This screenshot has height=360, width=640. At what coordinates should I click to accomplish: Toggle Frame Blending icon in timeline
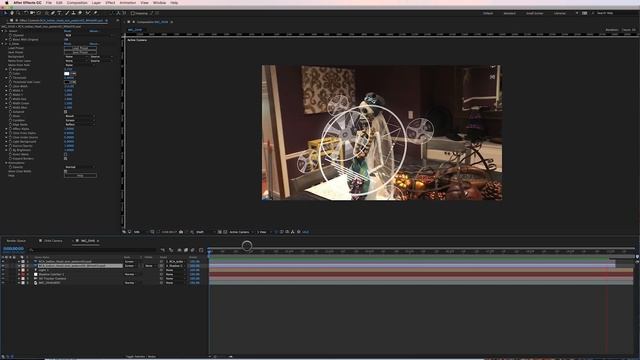(186, 250)
